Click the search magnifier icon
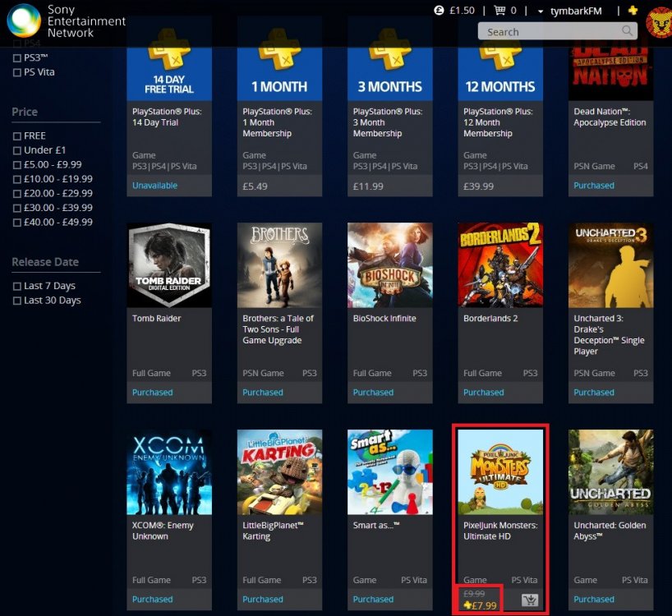Screen dimensions: 672x616 point(627,31)
